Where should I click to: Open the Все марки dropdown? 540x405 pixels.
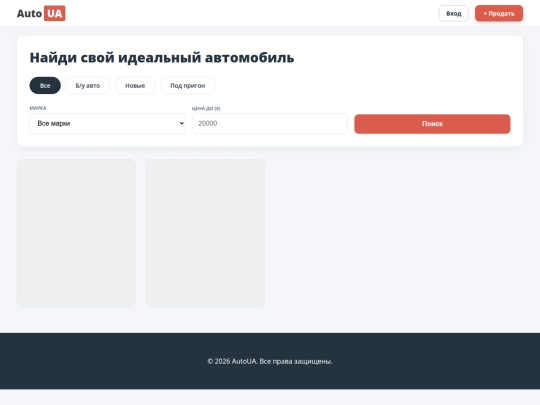(x=107, y=123)
